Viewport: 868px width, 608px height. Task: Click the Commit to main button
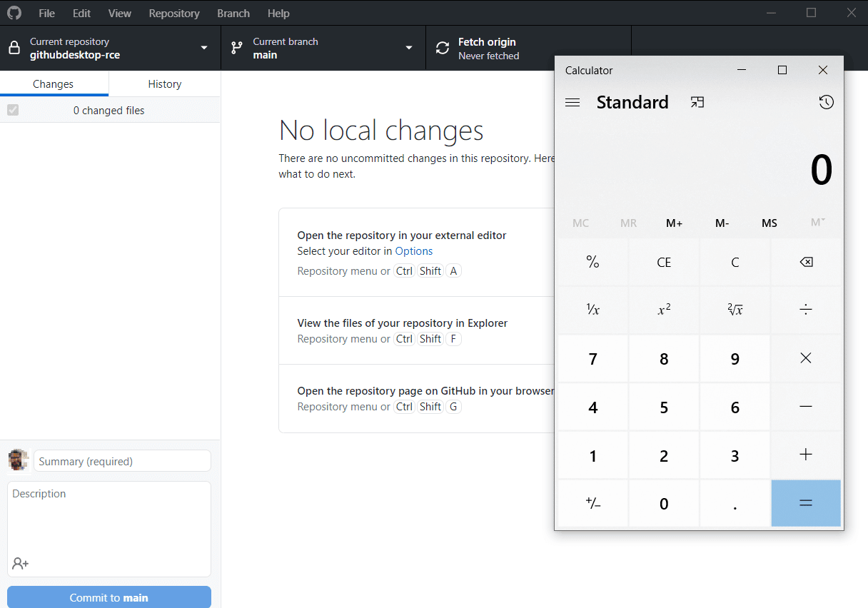tap(109, 597)
